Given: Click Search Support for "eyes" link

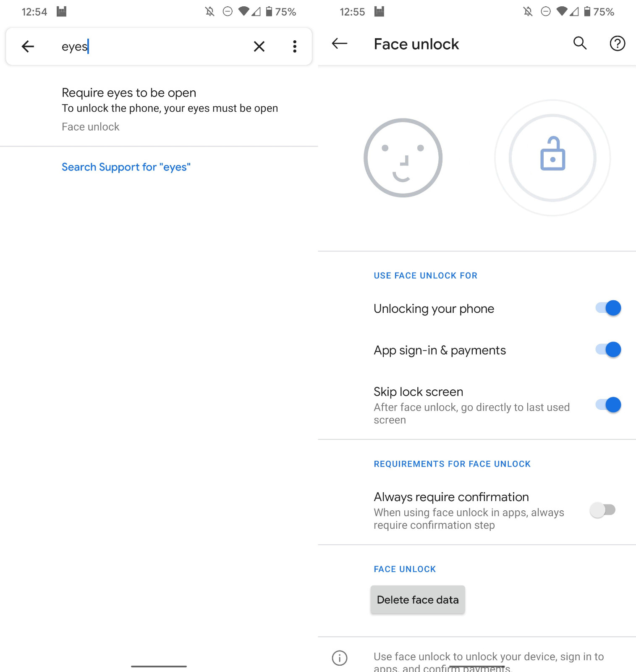Looking at the screenshot, I should (x=126, y=167).
